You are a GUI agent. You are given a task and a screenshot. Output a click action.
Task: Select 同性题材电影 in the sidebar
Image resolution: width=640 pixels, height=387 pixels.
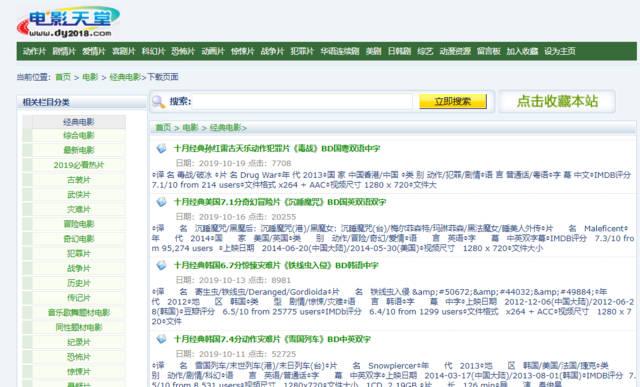(79, 327)
